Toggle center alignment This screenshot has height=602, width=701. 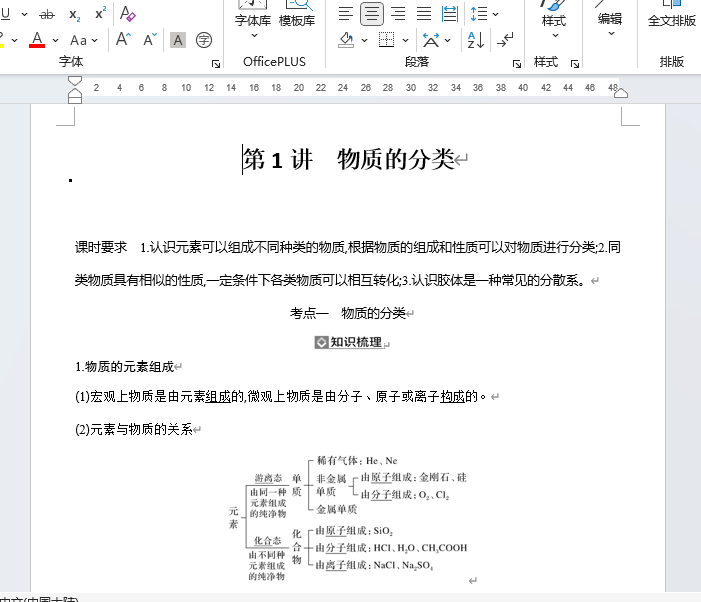coord(372,14)
